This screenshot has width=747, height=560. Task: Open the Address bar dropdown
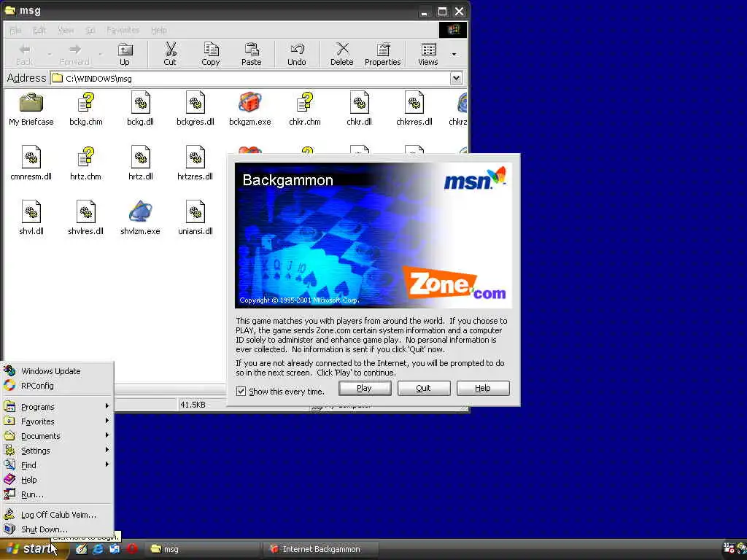click(457, 78)
